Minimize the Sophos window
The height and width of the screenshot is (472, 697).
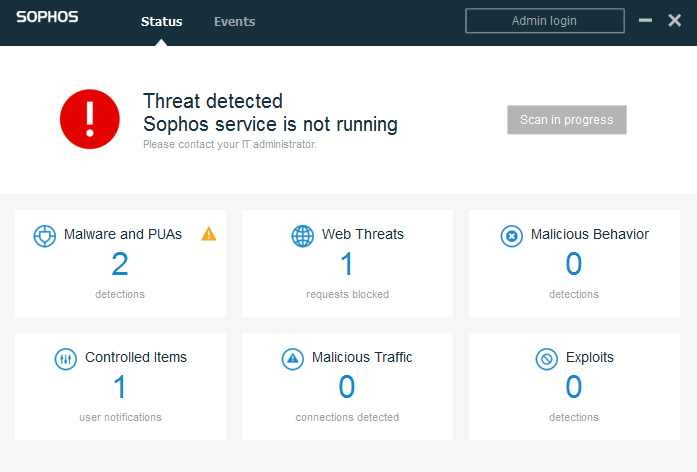pos(646,21)
